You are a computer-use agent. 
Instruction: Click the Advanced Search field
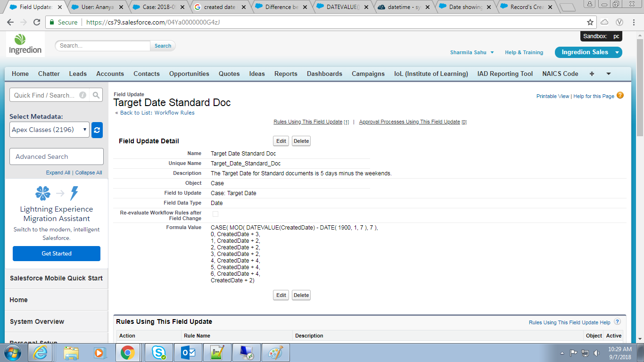click(57, 156)
